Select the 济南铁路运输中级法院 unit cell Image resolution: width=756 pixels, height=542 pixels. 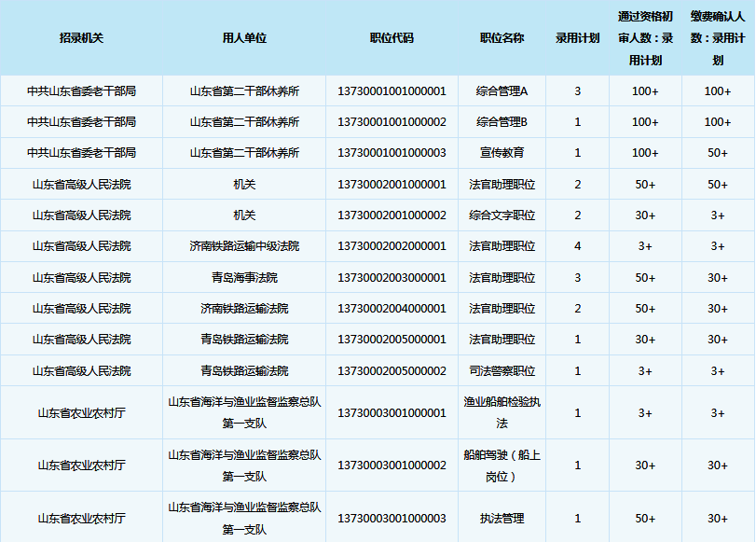pyautogui.click(x=244, y=246)
